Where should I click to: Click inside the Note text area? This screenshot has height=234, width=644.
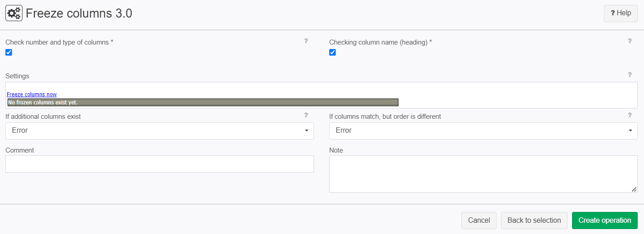[483, 174]
